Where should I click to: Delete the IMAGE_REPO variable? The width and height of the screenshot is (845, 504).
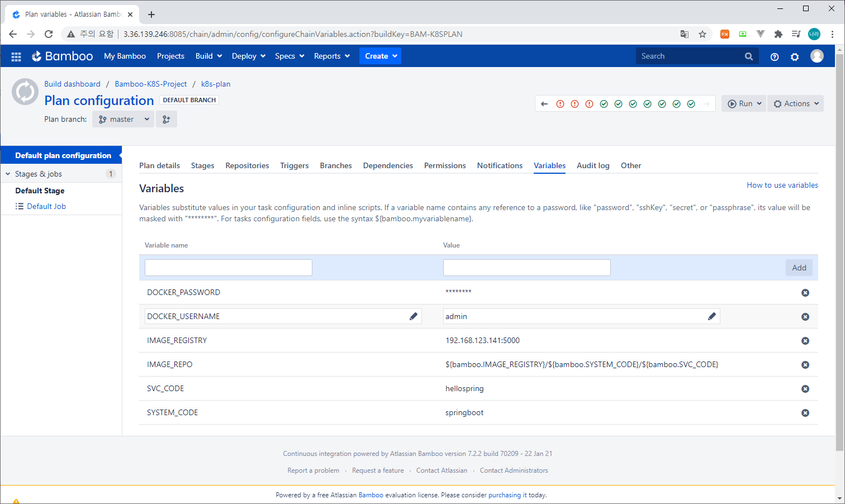805,365
